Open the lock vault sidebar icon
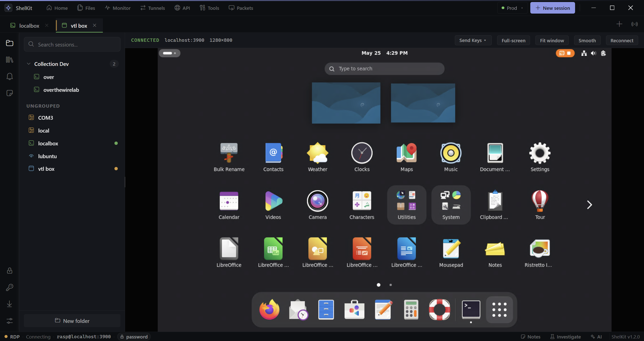The height and width of the screenshot is (341, 644). click(x=10, y=271)
